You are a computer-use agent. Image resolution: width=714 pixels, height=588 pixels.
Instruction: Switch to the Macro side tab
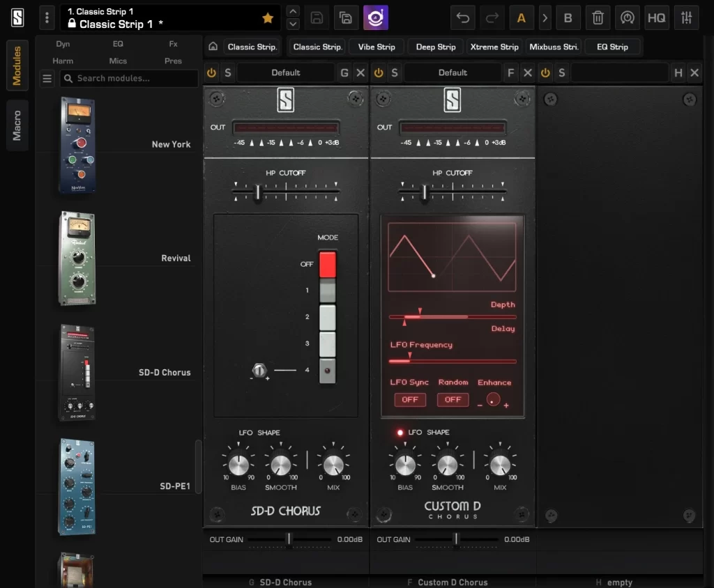coord(17,125)
